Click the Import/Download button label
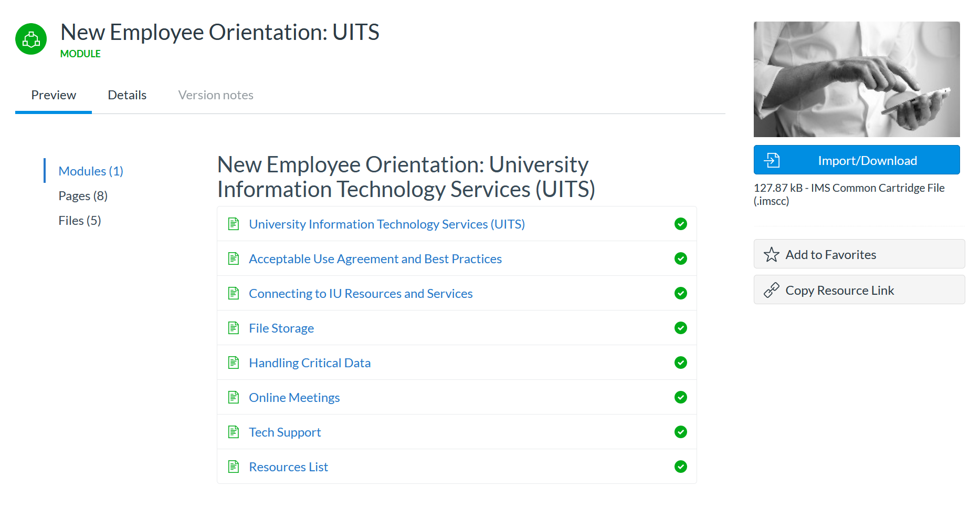Viewport: 980px width, 517px height. coord(867,160)
